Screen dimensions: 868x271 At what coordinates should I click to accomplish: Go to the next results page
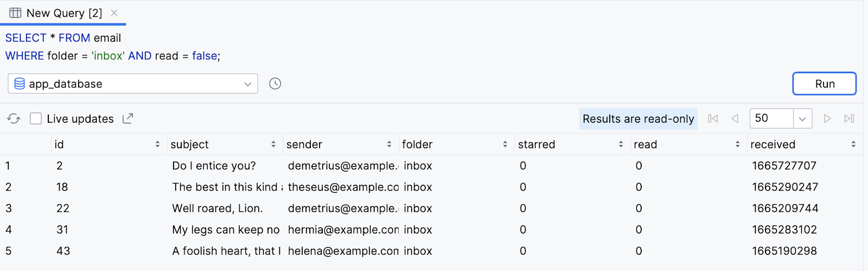827,118
